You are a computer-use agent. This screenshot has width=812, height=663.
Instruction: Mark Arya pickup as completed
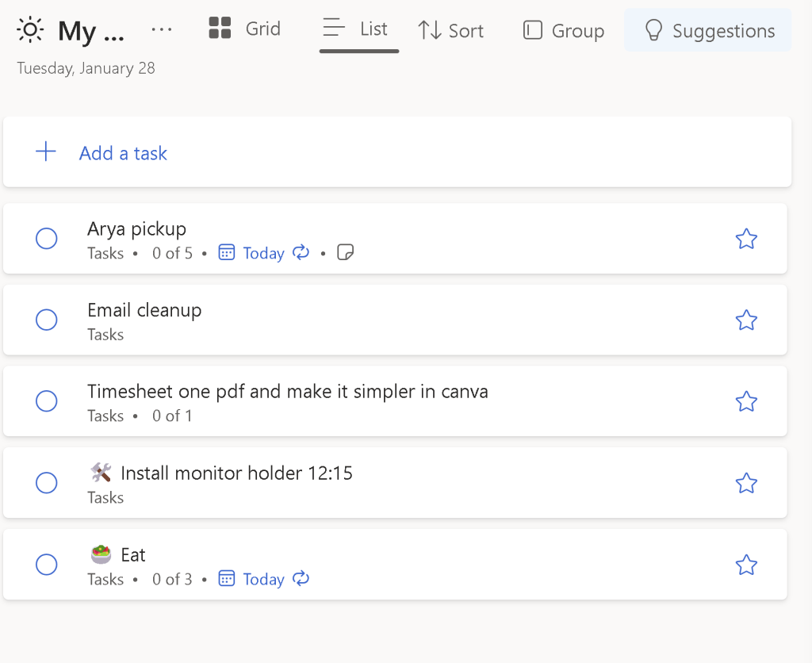46,238
